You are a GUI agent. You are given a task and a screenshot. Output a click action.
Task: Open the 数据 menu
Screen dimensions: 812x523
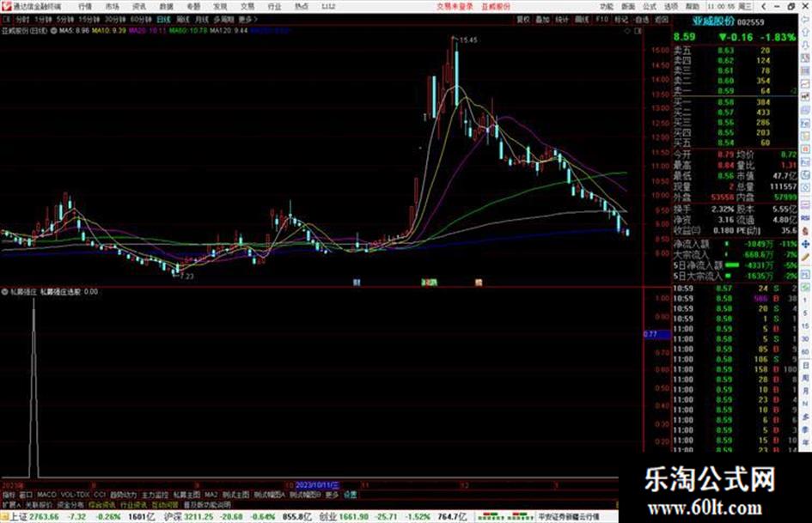point(166,6)
